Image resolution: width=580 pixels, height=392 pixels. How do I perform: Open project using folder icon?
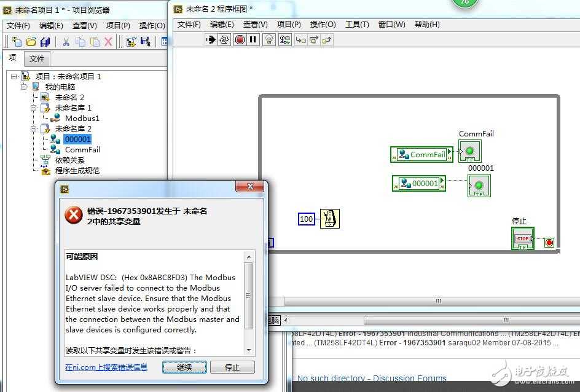tap(31, 41)
